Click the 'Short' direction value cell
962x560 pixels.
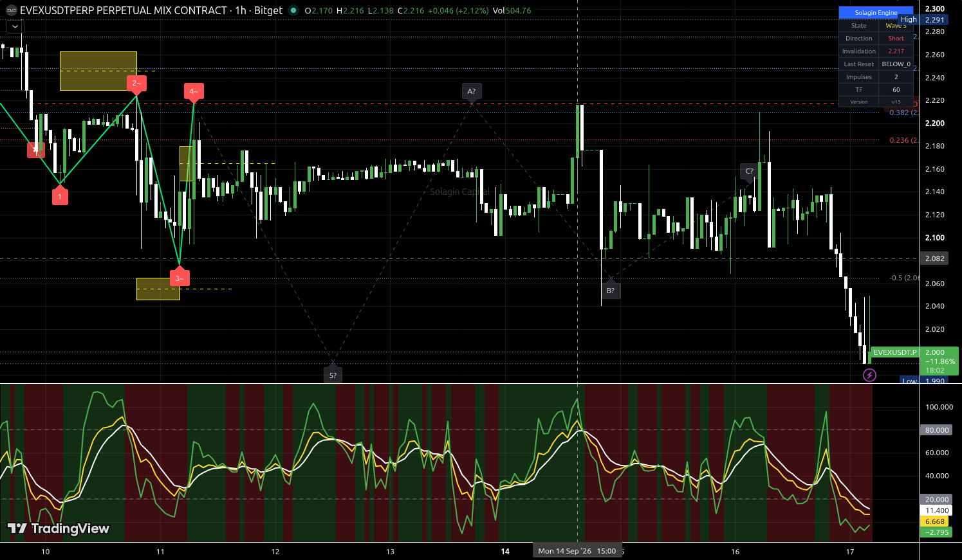tap(896, 39)
